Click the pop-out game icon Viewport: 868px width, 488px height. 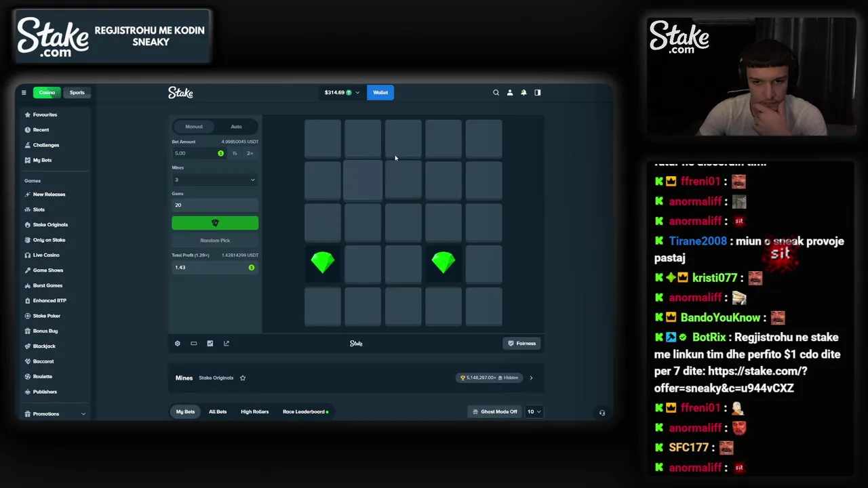(x=226, y=343)
